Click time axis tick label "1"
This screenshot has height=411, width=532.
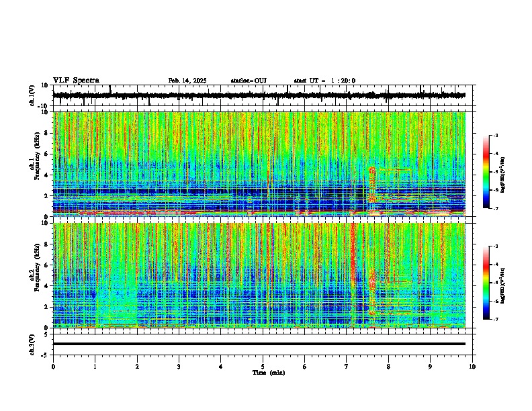click(95, 366)
